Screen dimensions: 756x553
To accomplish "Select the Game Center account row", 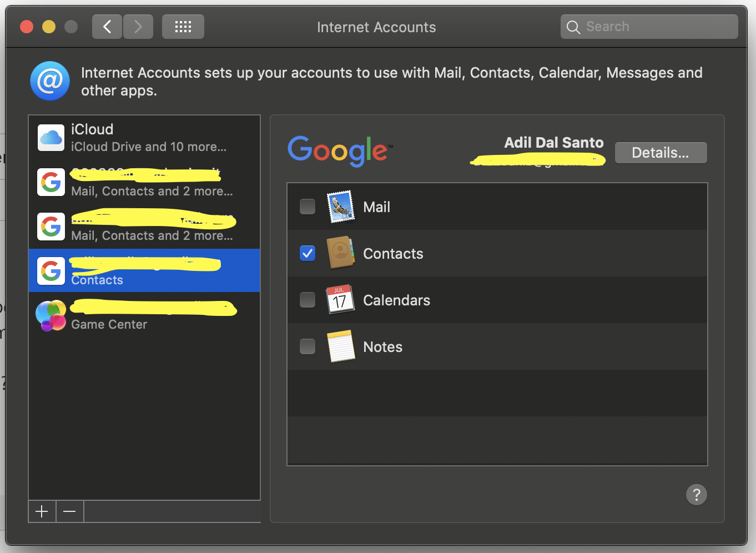I will click(x=144, y=315).
